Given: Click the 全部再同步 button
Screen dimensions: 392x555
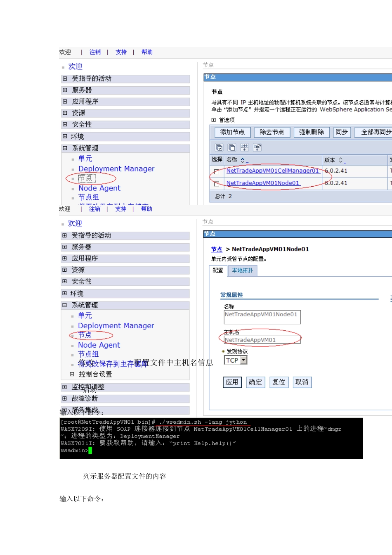Looking at the screenshot, I should [x=374, y=132].
